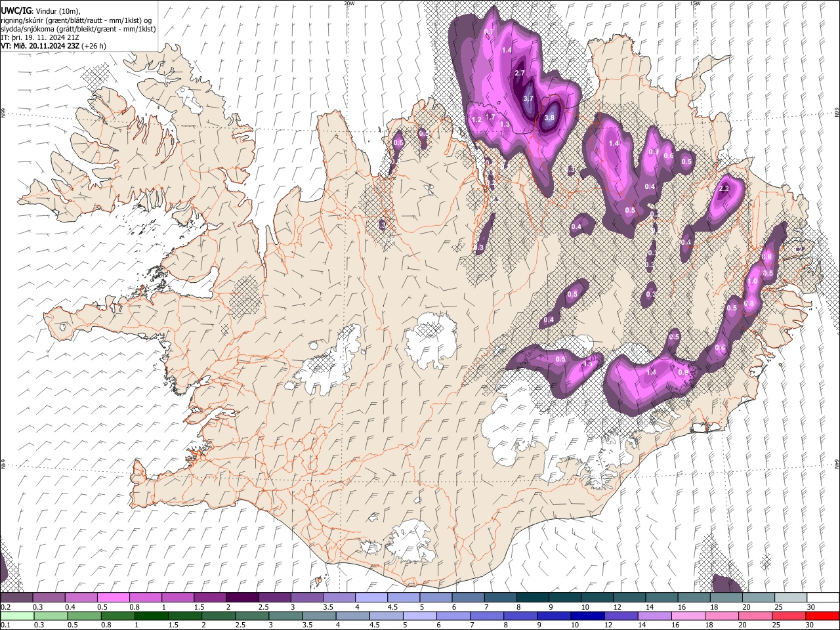Viewport: 840px width, 630px height.
Task: Click the 0.7 value over the northern sea
Action: point(488,32)
